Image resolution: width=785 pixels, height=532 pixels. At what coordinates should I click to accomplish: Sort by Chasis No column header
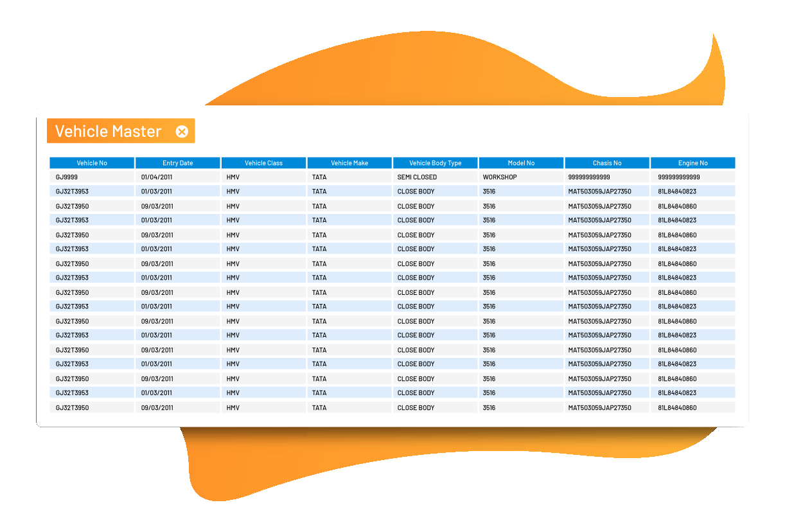pyautogui.click(x=607, y=163)
